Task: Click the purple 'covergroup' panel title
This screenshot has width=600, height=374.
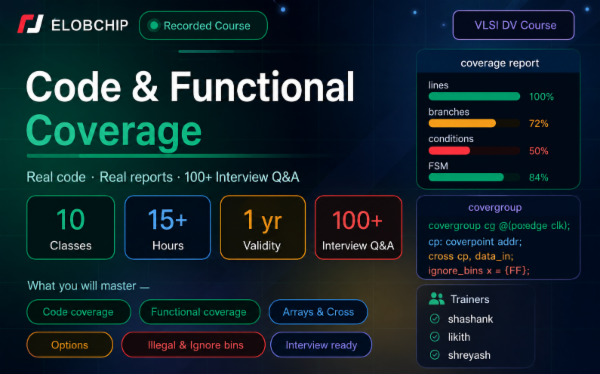Action: 495,207
